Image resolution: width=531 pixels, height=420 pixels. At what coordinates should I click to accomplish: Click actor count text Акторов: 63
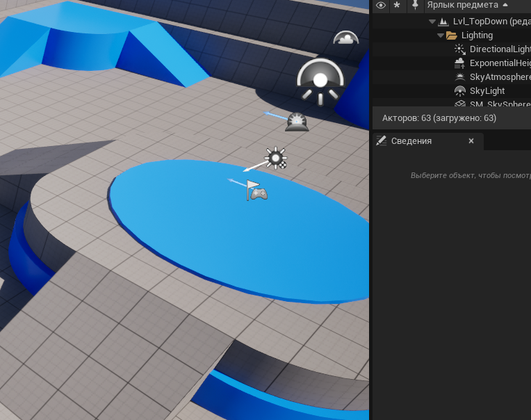[439, 118]
